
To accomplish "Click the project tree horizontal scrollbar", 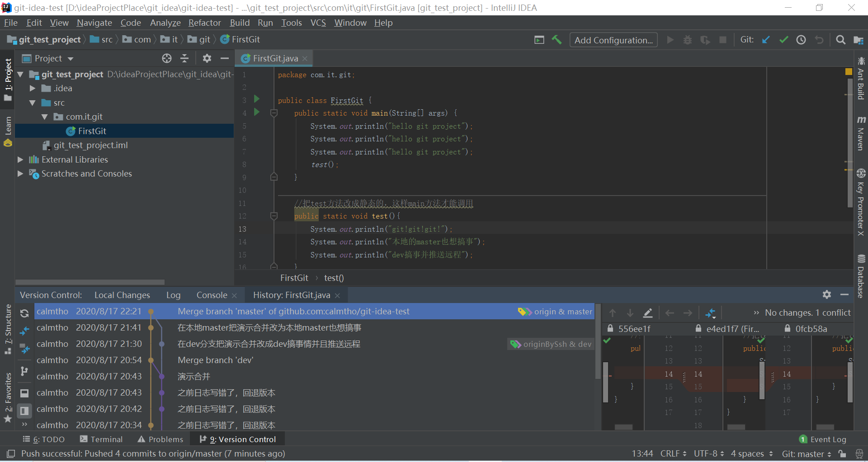I will click(90, 282).
